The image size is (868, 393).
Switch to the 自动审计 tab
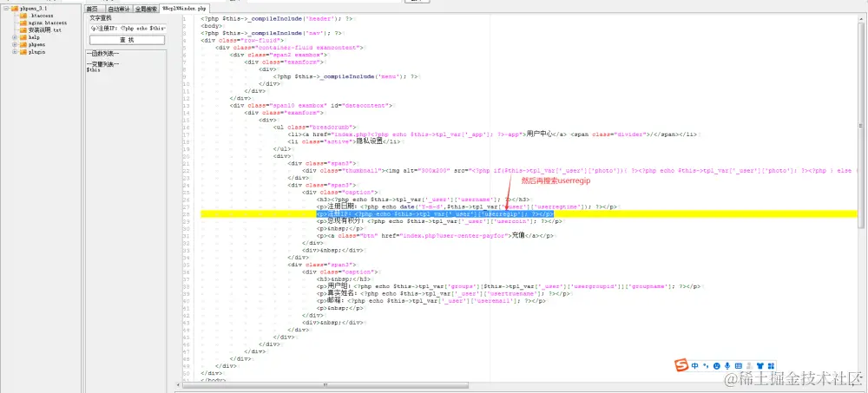[x=118, y=9]
